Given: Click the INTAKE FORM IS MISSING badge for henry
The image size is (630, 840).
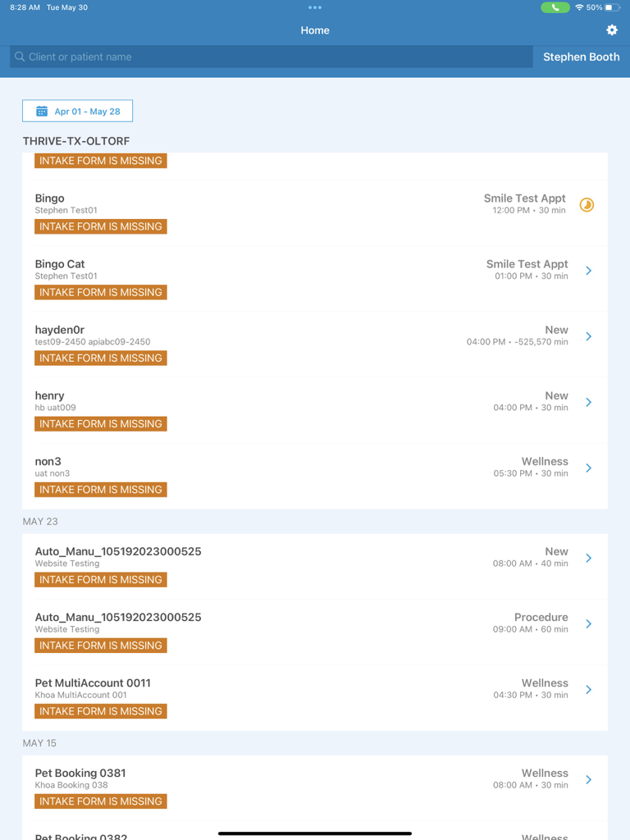Looking at the screenshot, I should (x=100, y=423).
